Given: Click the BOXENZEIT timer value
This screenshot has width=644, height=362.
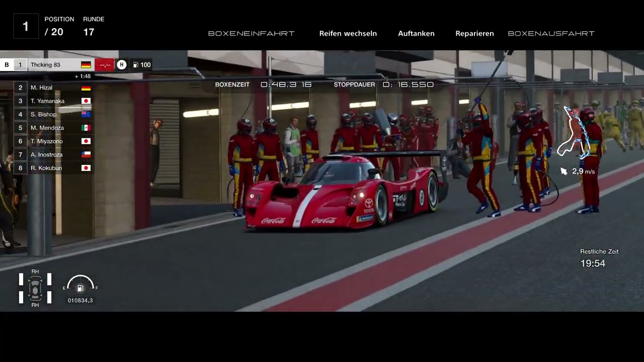Looking at the screenshot, I should pyautogui.click(x=286, y=84).
